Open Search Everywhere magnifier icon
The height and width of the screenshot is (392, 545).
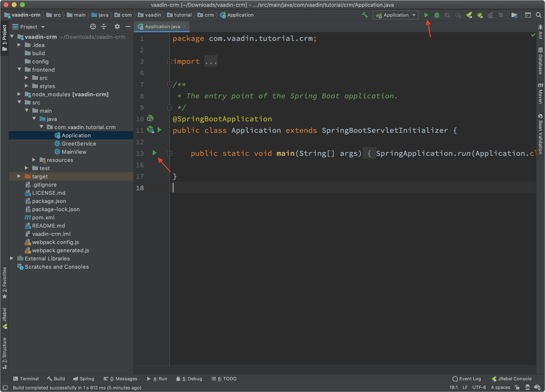538,15
